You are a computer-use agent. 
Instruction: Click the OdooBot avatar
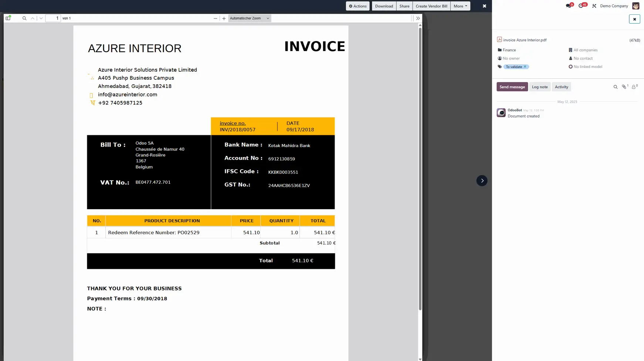pyautogui.click(x=501, y=113)
